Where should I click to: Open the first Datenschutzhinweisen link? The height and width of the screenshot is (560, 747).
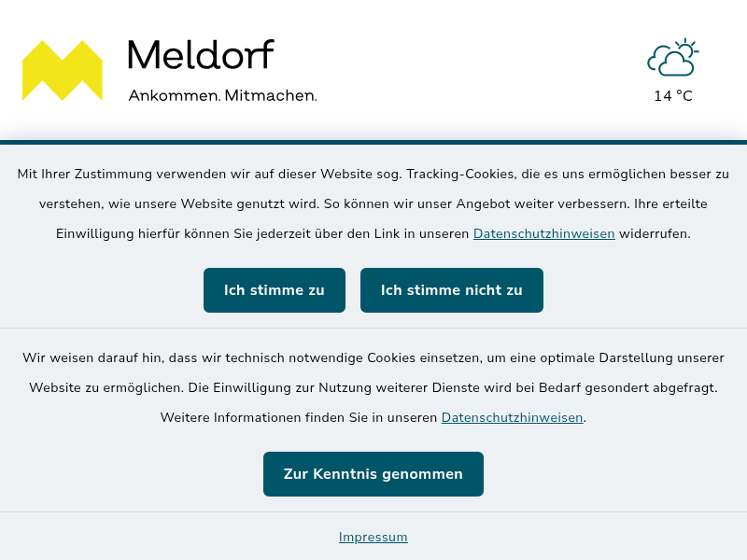(x=543, y=233)
